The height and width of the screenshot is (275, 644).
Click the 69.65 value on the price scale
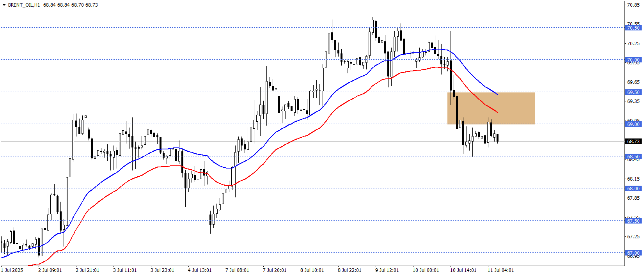(633, 82)
